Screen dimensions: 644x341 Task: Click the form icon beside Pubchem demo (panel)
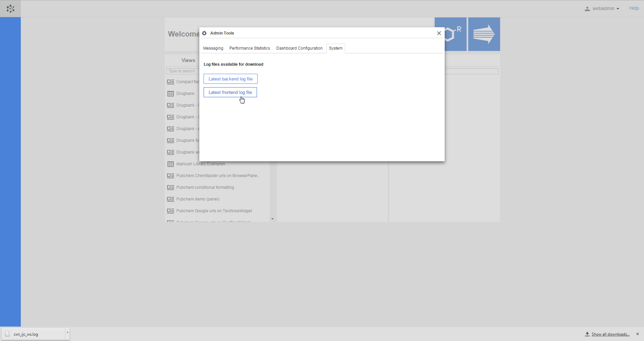[170, 199]
